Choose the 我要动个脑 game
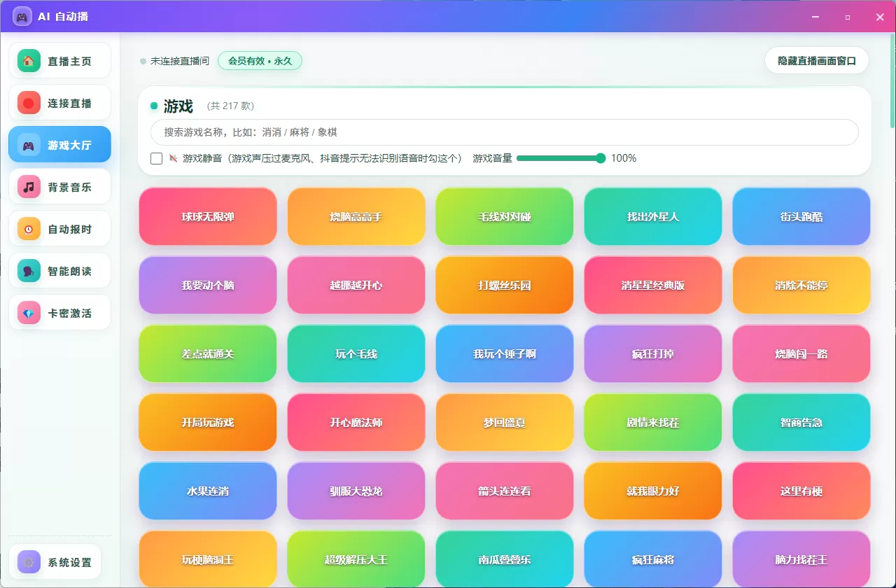Viewport: 896px width, 588px height. [x=208, y=285]
